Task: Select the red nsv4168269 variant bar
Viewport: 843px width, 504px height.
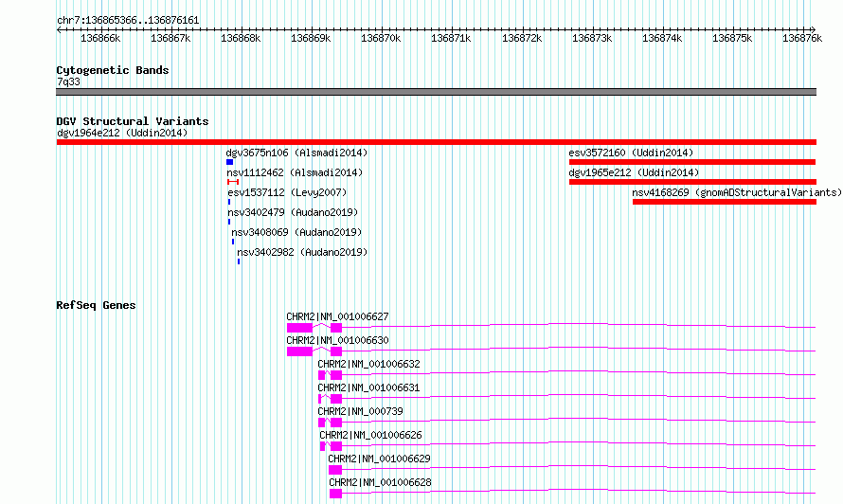Action: pos(725,202)
